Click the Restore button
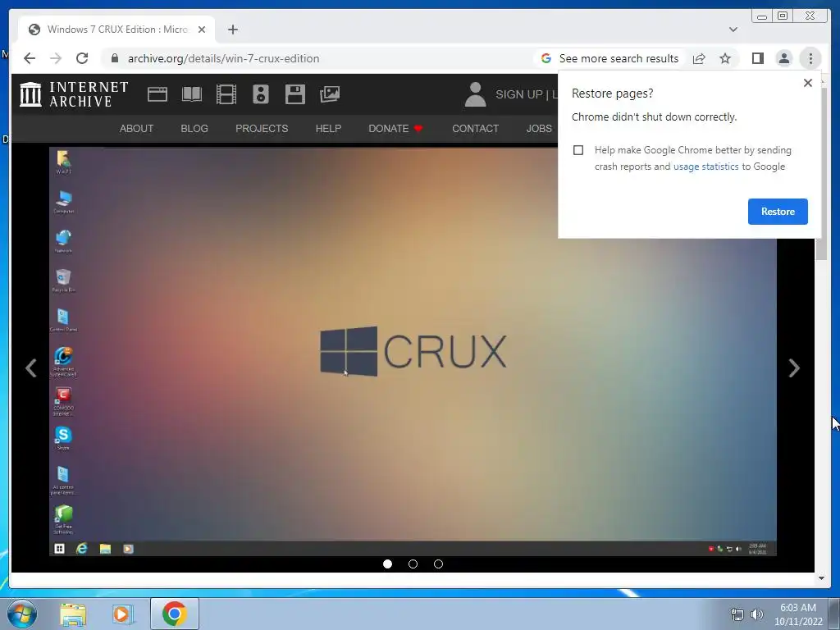The image size is (840, 630). click(x=778, y=212)
